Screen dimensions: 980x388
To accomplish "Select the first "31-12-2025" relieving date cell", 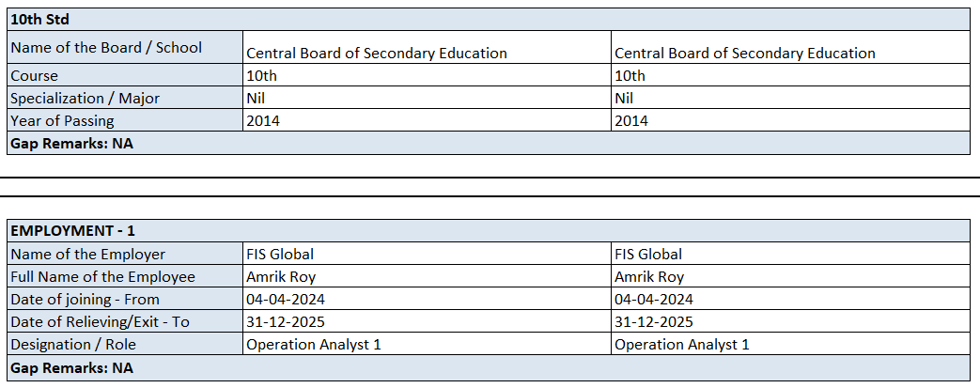I will pyautogui.click(x=286, y=322).
